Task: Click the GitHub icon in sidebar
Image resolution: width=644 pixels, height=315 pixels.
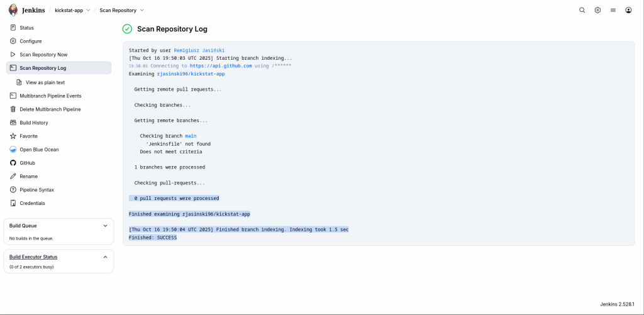Action: (x=13, y=163)
